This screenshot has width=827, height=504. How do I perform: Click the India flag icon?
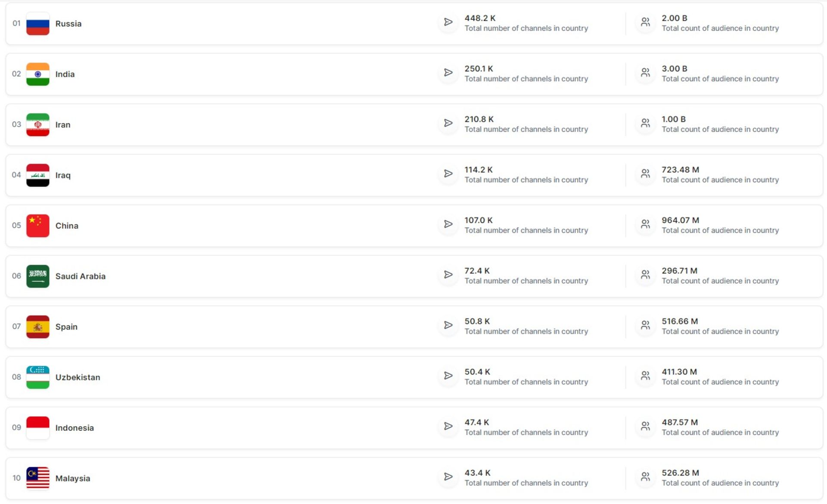click(38, 74)
